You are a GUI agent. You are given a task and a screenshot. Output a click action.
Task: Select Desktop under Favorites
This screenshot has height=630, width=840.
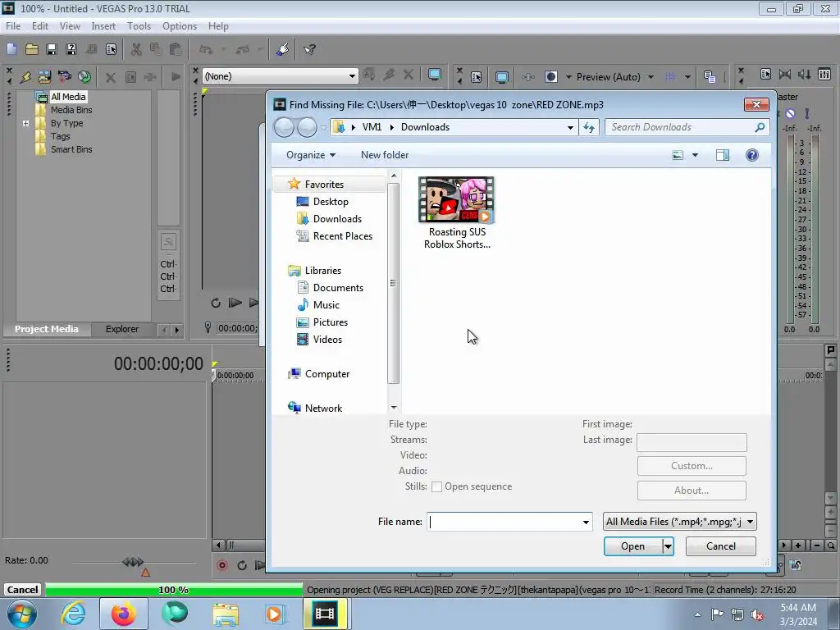331,202
